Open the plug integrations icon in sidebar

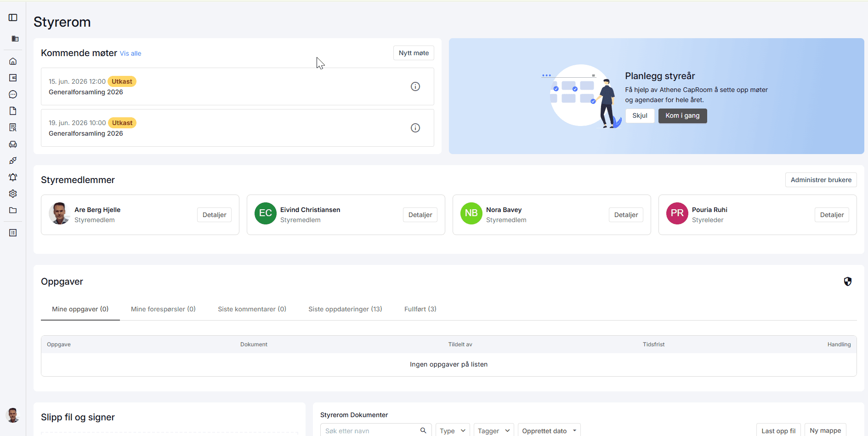13,161
